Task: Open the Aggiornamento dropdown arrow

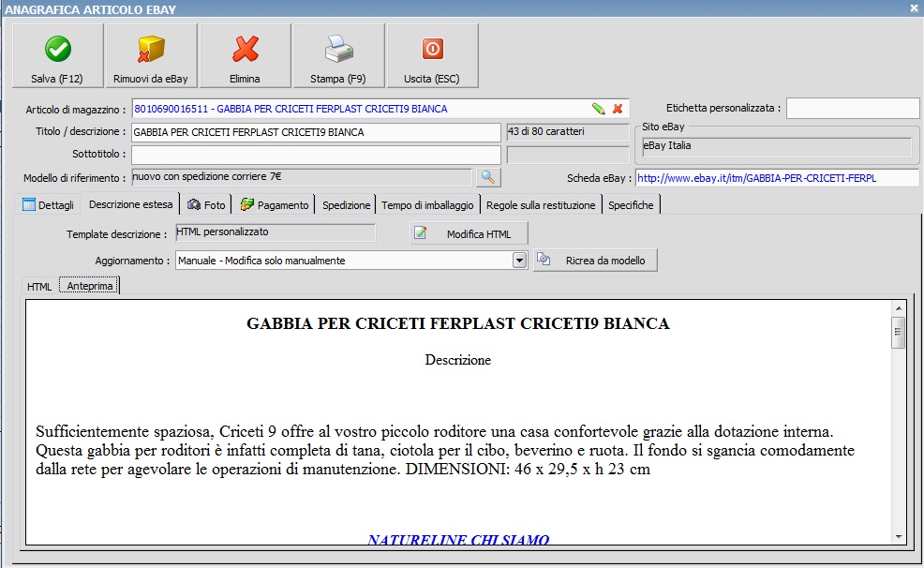Action: [519, 261]
